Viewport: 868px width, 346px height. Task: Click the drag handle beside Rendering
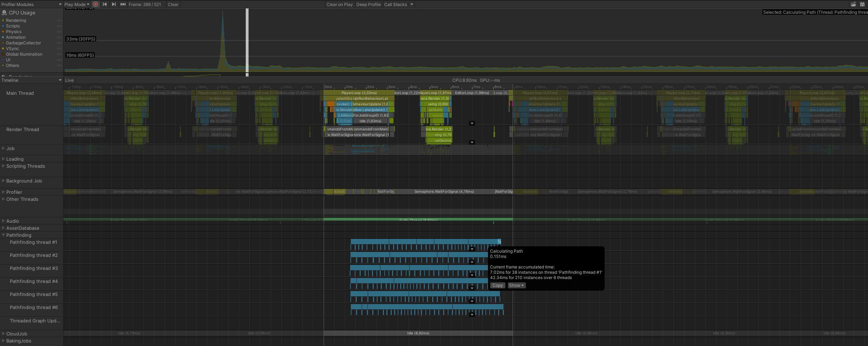click(x=59, y=20)
